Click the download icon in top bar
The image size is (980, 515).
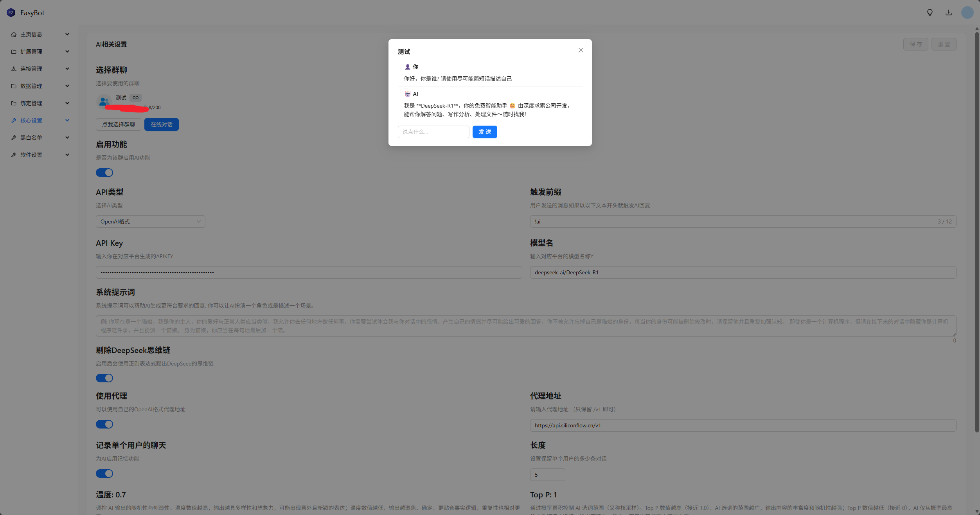(x=949, y=13)
